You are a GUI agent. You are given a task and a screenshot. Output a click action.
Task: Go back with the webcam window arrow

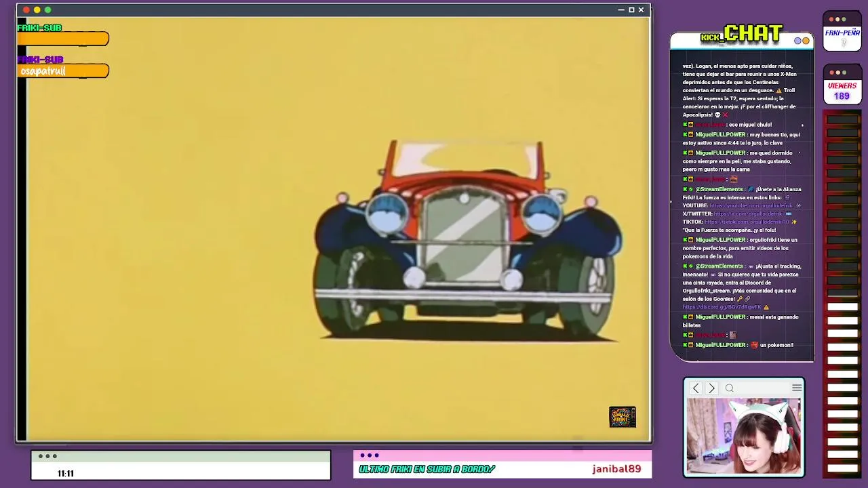coord(696,388)
